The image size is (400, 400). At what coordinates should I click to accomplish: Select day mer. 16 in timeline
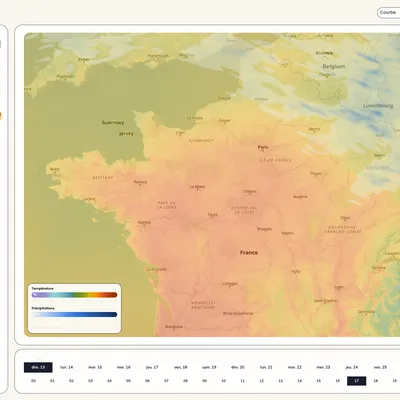124,367
